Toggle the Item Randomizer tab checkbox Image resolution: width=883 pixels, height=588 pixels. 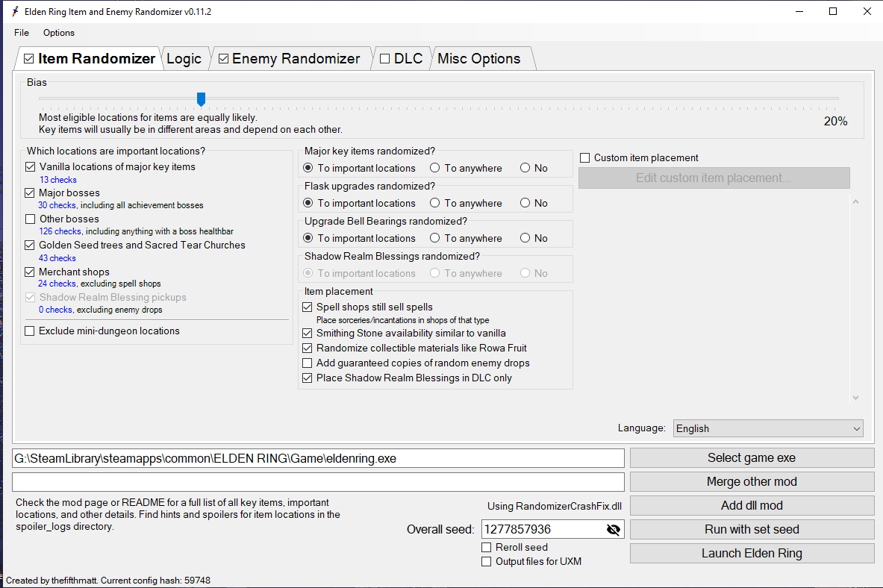pyautogui.click(x=28, y=58)
